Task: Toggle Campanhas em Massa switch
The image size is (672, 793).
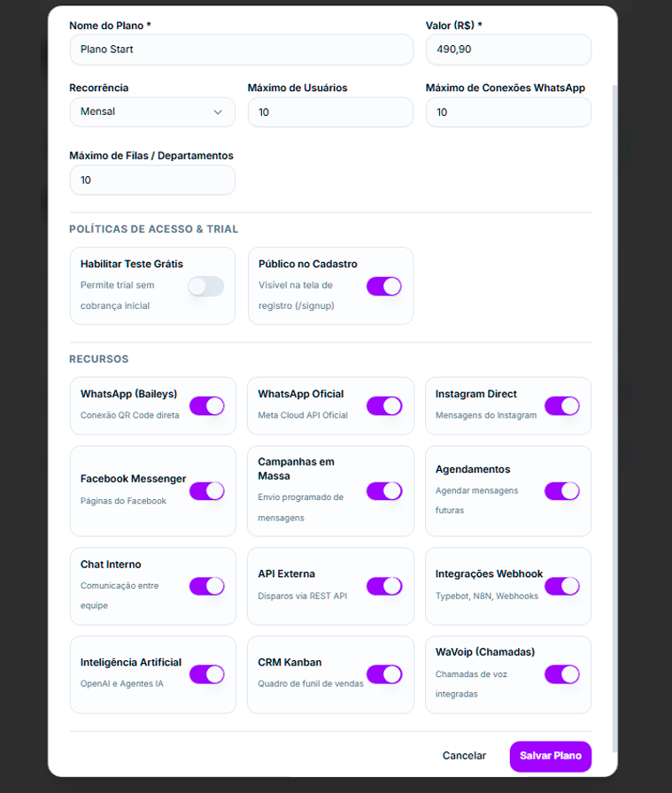Action: (384, 491)
